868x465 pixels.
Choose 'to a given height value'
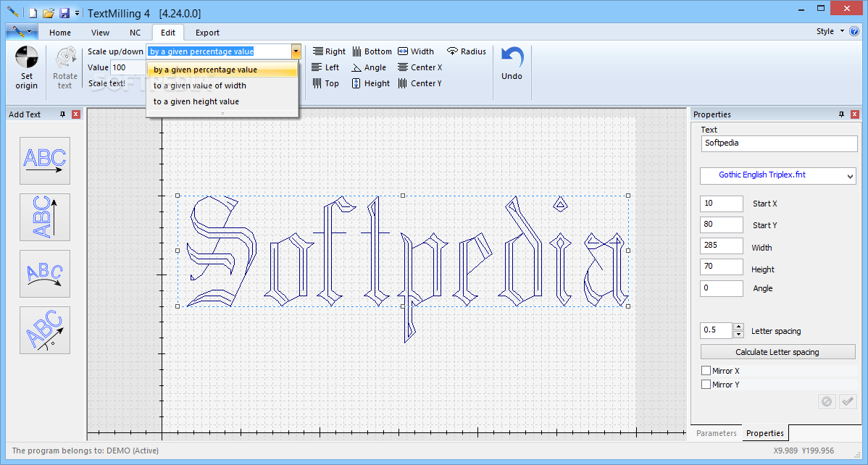click(x=222, y=102)
